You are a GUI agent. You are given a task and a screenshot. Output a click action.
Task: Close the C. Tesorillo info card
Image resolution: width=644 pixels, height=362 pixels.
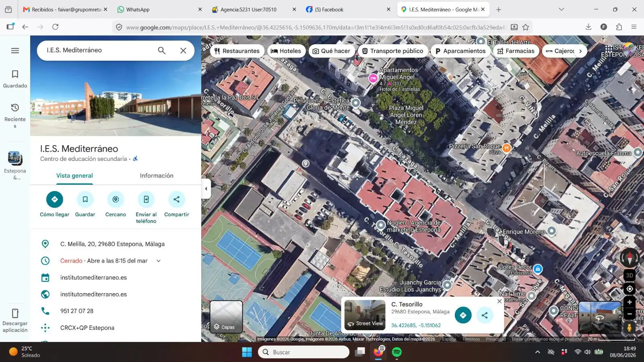(500, 301)
